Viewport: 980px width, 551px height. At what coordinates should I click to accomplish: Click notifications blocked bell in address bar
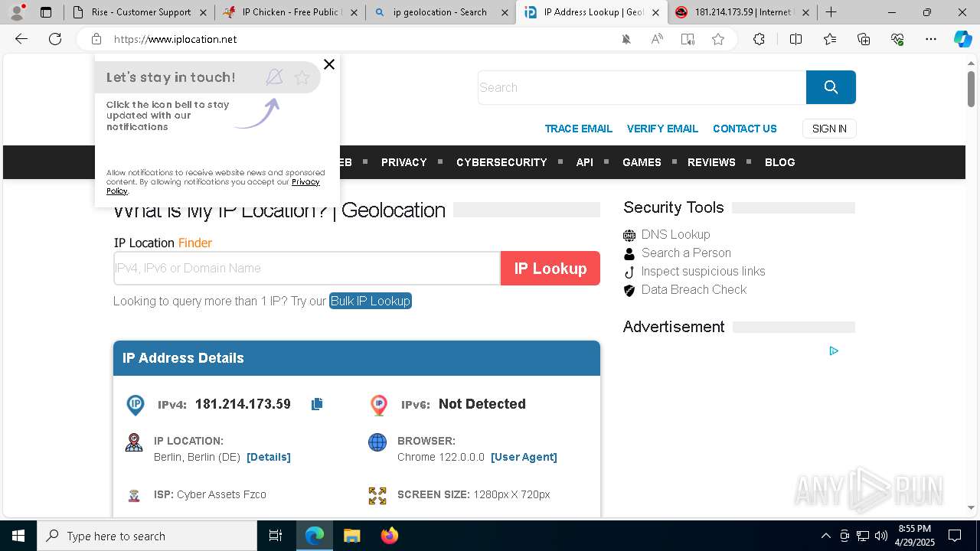(626, 39)
